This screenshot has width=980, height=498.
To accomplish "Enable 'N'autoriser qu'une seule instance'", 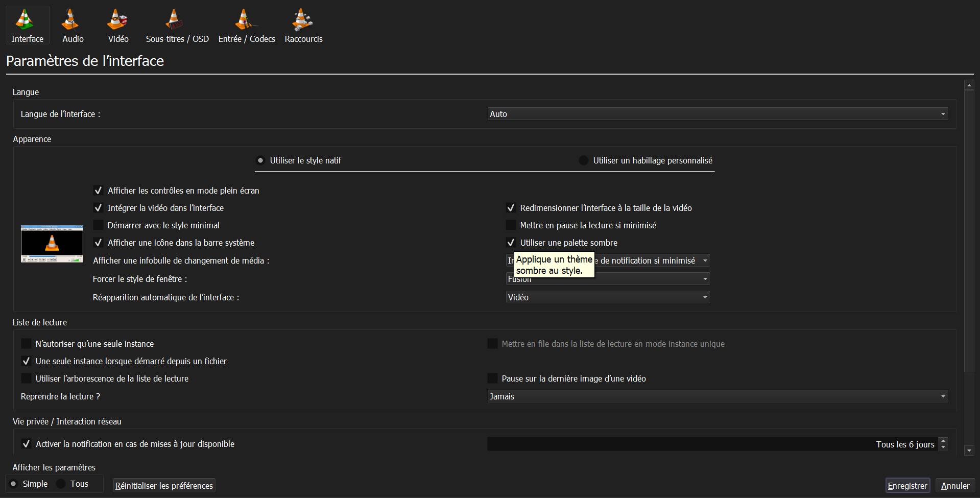I will [x=26, y=343].
